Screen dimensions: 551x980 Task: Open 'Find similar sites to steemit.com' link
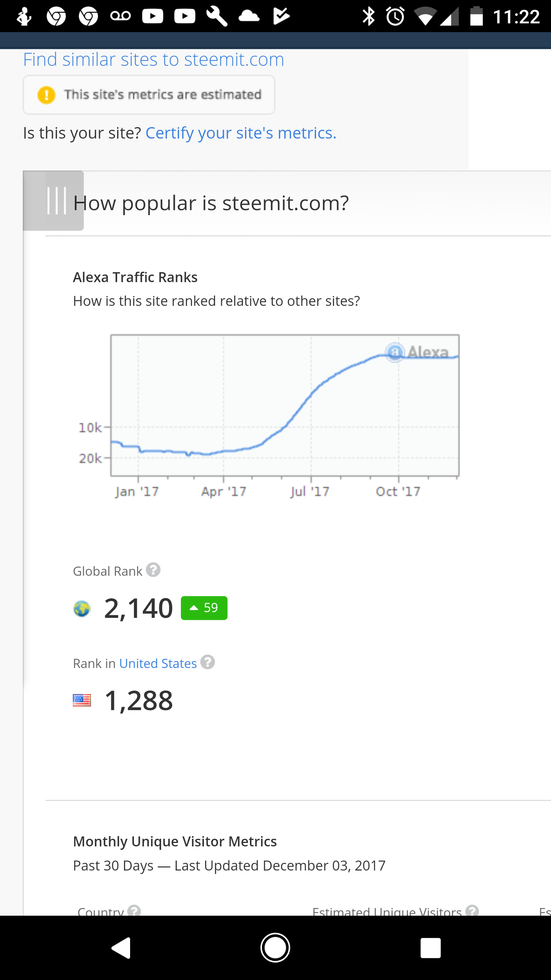pos(153,60)
